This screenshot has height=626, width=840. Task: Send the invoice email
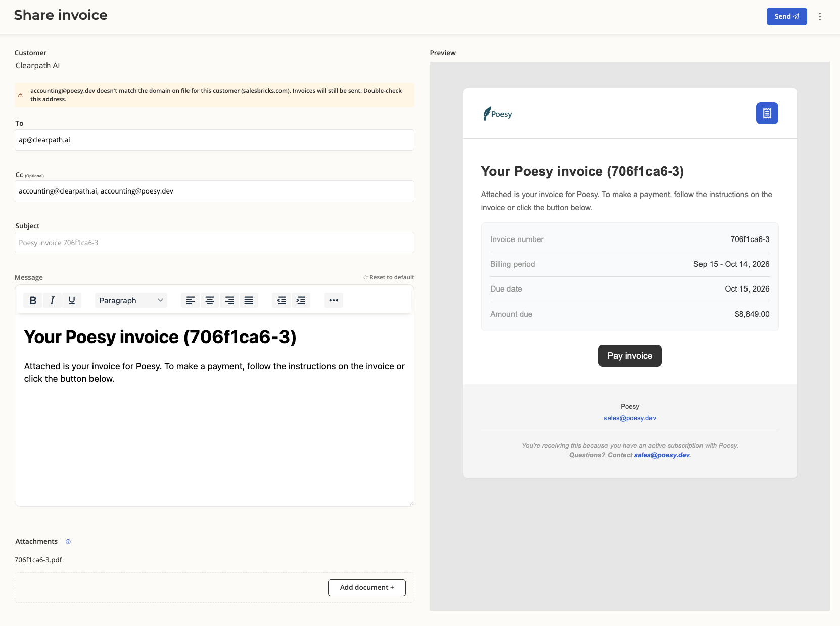(786, 16)
